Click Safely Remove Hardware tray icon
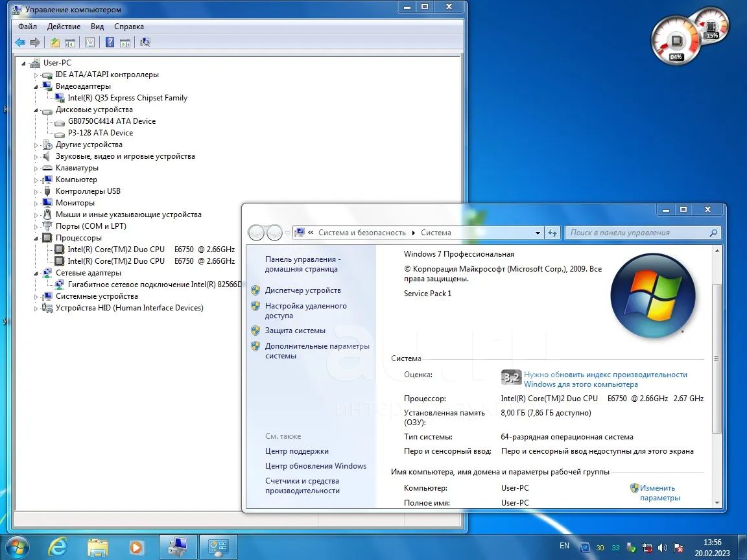 631,548
